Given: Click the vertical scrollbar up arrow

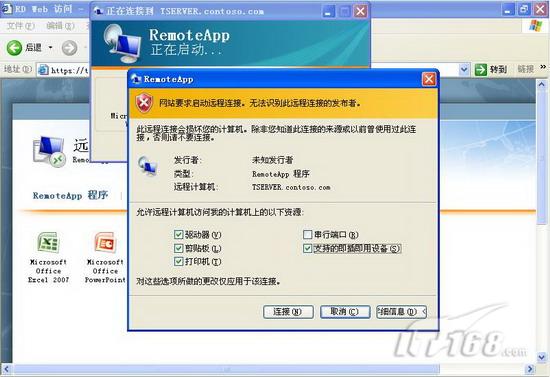Looking at the screenshot, I should pos(542,84).
